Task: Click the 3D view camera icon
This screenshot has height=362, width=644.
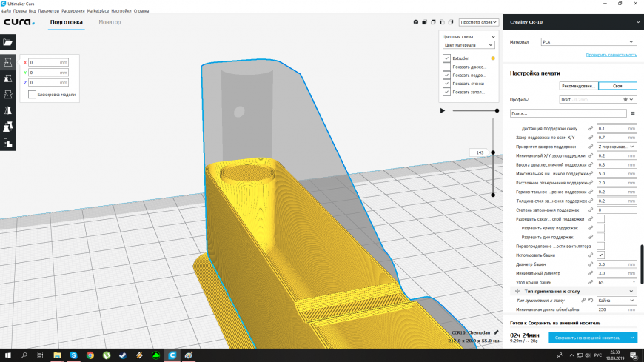Action: pos(415,22)
